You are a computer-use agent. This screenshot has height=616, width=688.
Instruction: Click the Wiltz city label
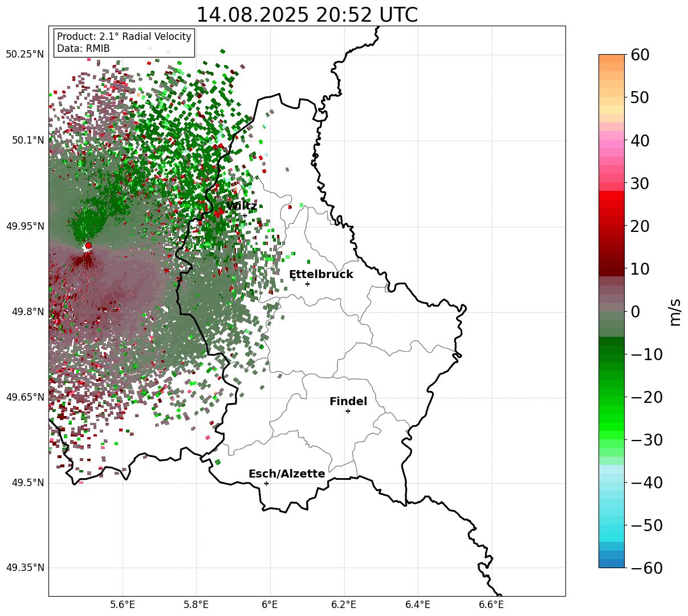click(242, 206)
